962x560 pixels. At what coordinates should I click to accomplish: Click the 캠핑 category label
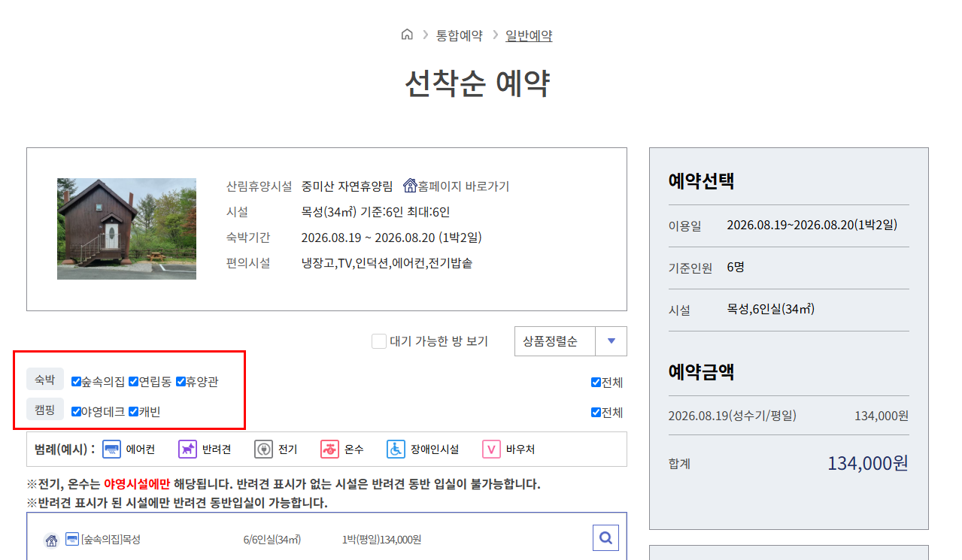point(45,410)
